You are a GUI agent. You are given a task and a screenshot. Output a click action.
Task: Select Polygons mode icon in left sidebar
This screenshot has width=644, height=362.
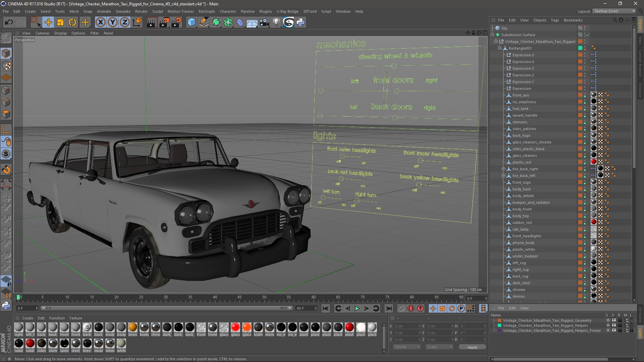tap(6, 115)
